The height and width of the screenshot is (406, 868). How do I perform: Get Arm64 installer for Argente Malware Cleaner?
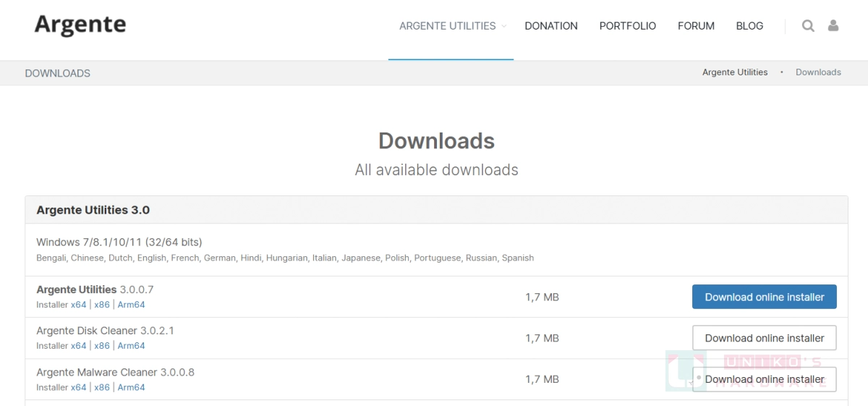click(131, 387)
